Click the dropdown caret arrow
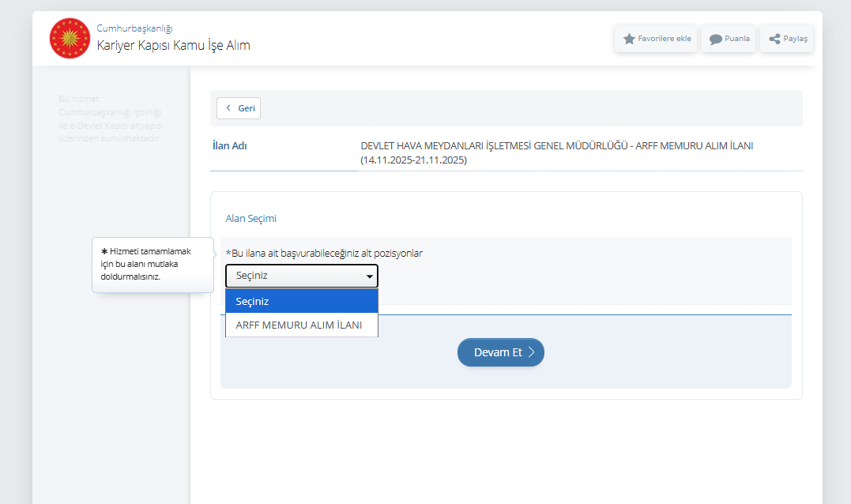 click(369, 276)
